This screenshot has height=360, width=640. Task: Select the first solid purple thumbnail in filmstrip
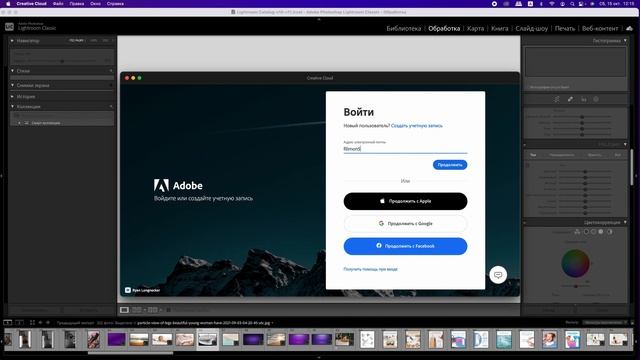coord(116,339)
